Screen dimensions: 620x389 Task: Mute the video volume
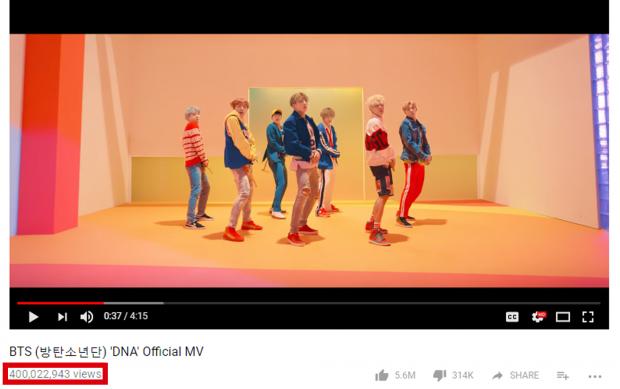coord(87,317)
